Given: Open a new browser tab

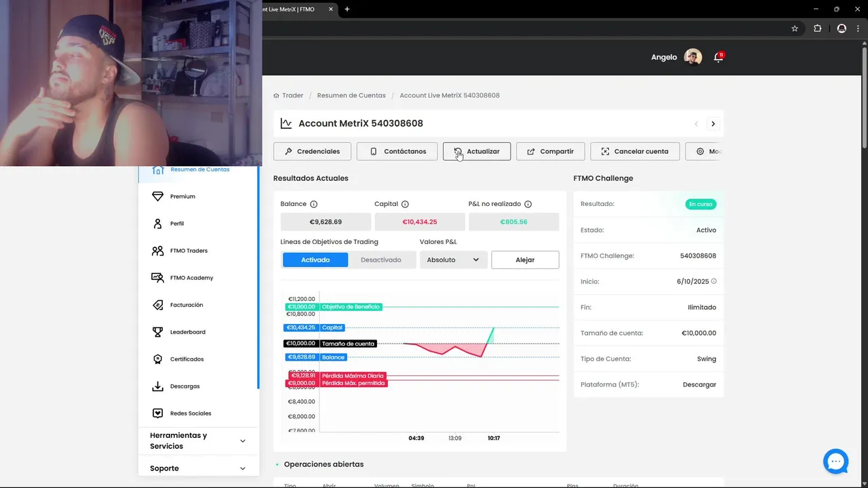Looking at the screenshot, I should click(x=347, y=9).
